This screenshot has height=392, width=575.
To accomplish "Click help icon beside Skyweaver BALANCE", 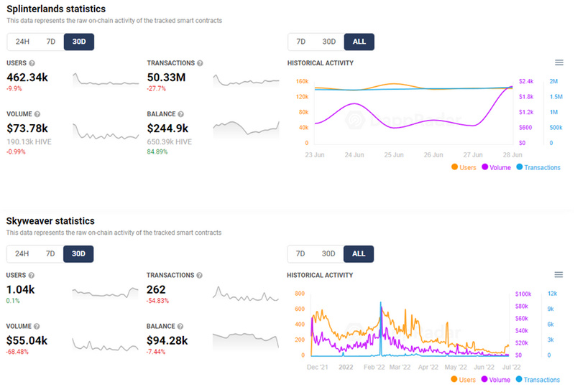I will click(x=180, y=325).
